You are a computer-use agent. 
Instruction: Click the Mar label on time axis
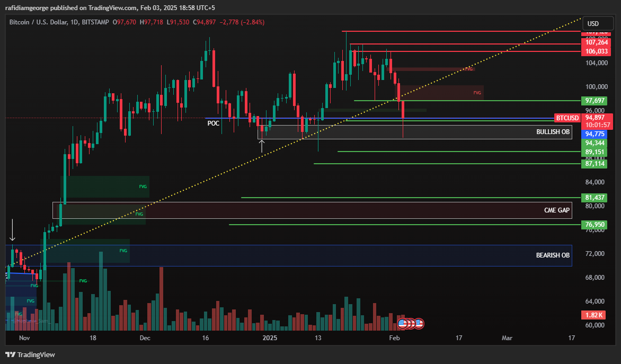507,338
